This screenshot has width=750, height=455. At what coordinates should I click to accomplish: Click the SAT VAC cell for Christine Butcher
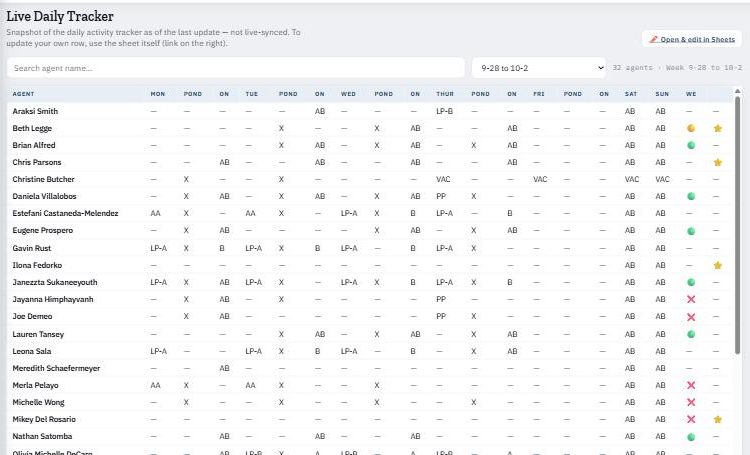point(632,179)
